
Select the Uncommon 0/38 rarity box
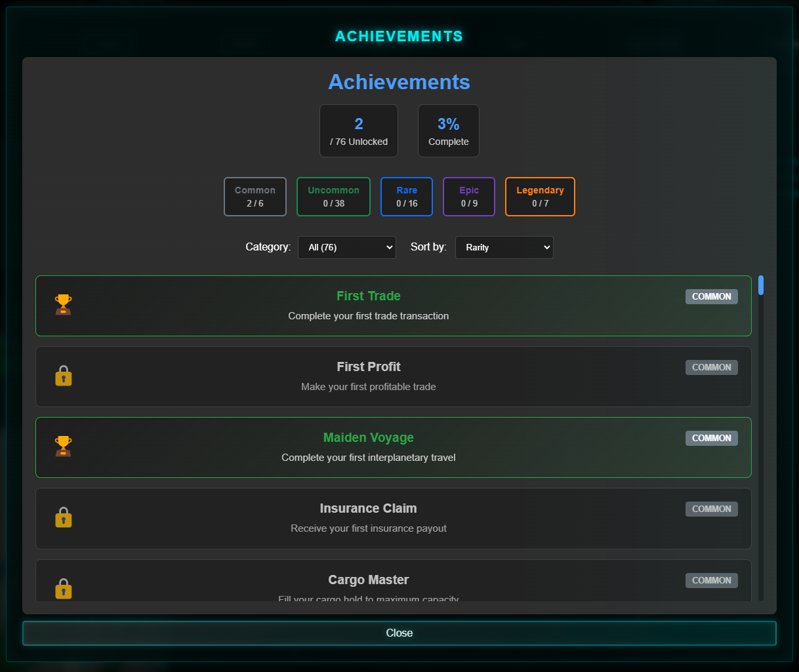[333, 197]
